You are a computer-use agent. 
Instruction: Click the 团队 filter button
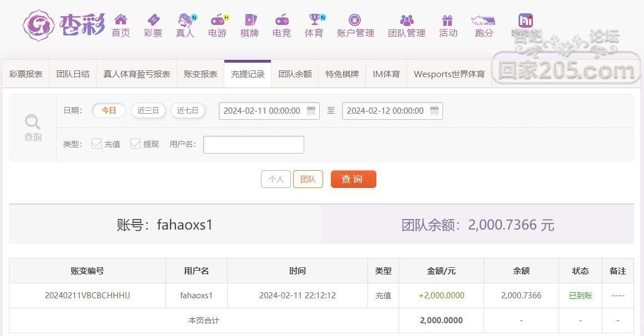(308, 179)
